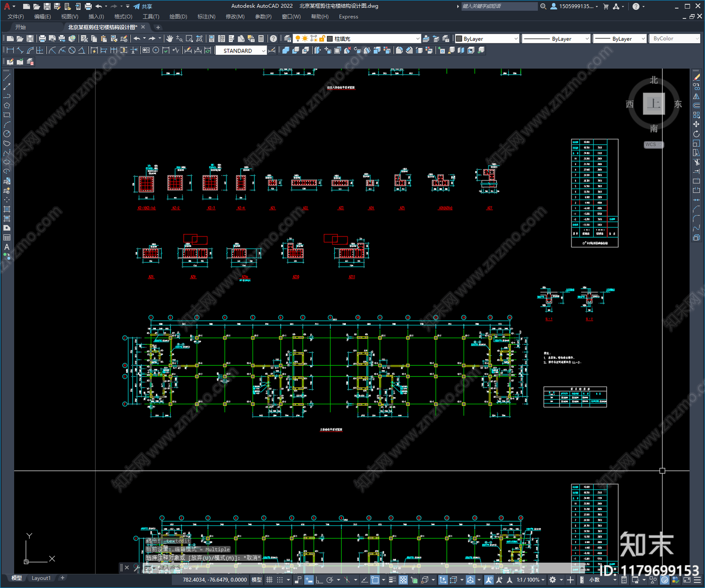Viewport: 705px width, 588px height.
Task: Toggle the drawing grid display
Action: (269, 580)
